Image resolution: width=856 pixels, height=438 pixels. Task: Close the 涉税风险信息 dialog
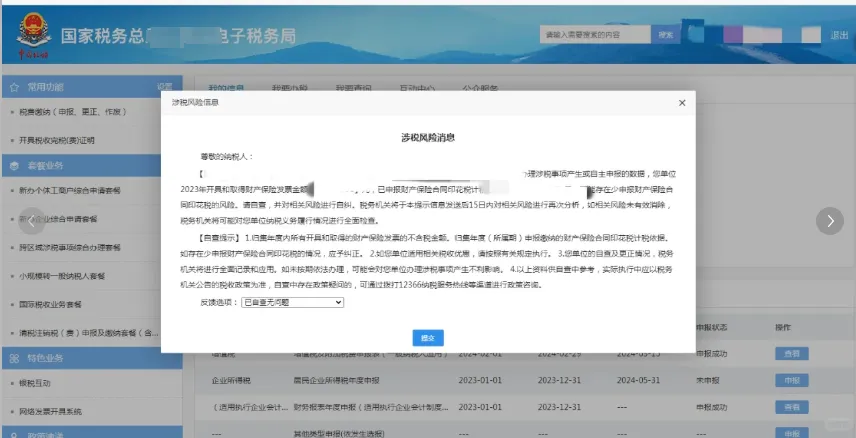[x=682, y=103]
